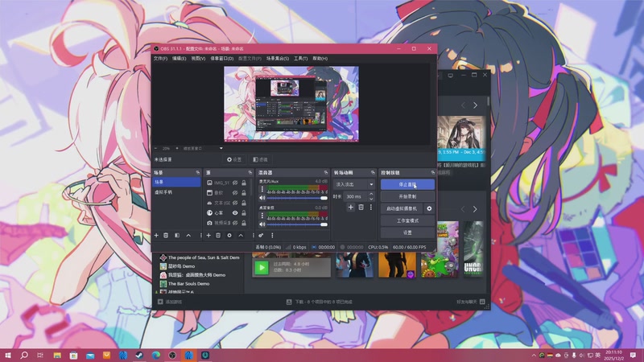The height and width of the screenshot is (362, 644).
Task: Open the 场景集合(S) menu
Action: click(x=277, y=59)
